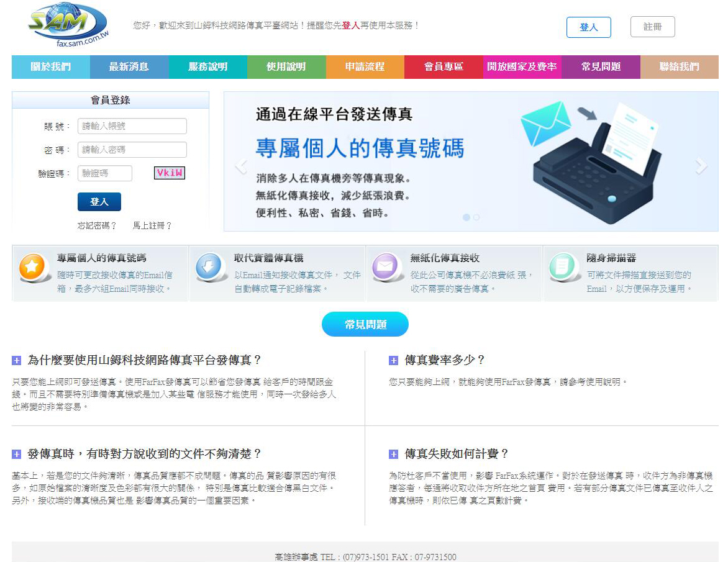Focus the 請輸入帳號 account input field

pos(132,126)
